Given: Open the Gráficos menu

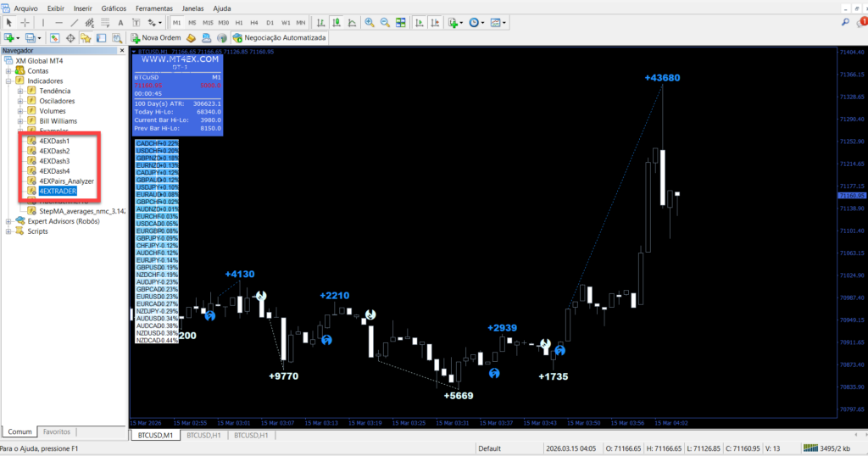Looking at the screenshot, I should [x=114, y=8].
